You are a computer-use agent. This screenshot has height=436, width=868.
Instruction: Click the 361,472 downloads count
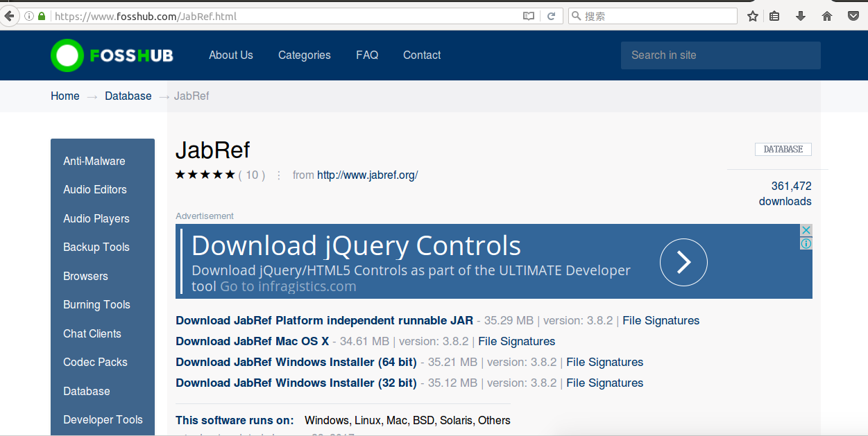[785, 194]
